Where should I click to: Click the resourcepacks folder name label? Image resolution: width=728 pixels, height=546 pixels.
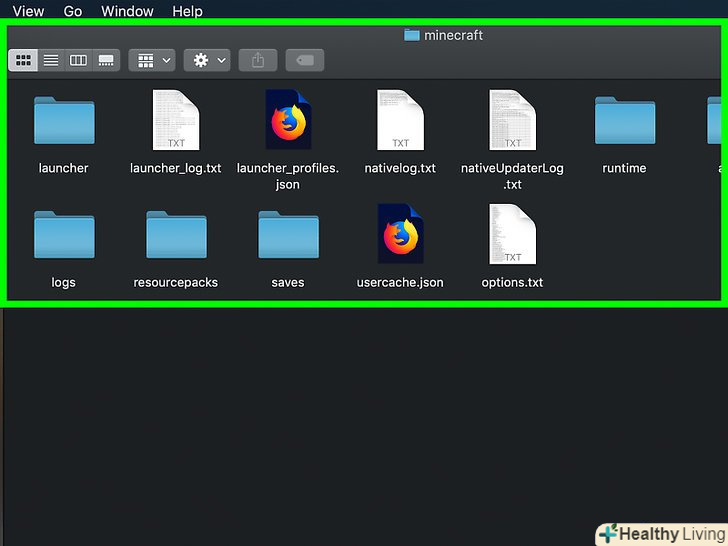(176, 283)
